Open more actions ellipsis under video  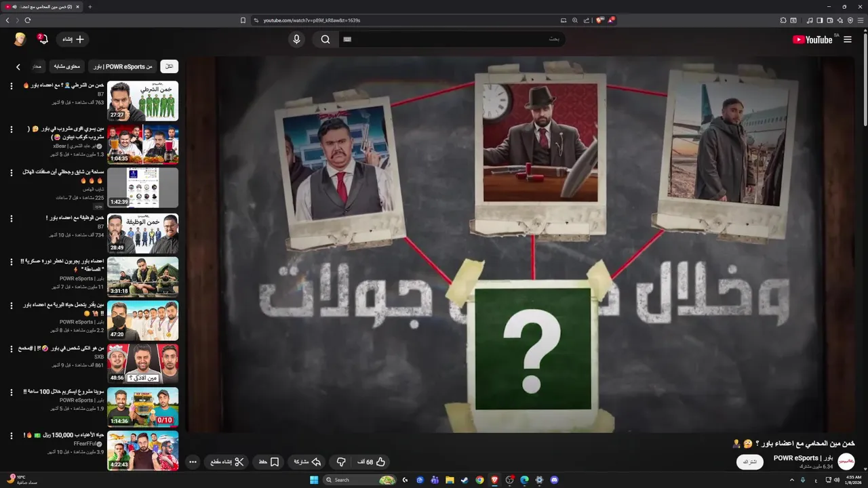193,462
